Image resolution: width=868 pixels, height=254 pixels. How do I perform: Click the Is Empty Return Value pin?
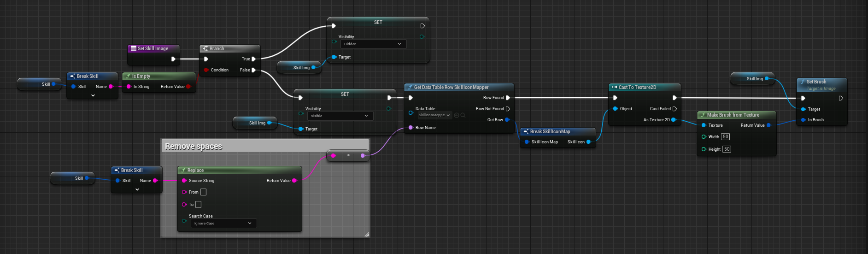click(188, 87)
